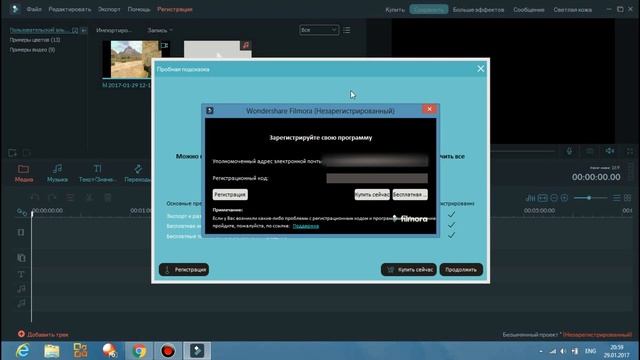640x360 pixels.
Task: Click Регистрация at bottom of trial dialog
Action: click(x=184, y=269)
